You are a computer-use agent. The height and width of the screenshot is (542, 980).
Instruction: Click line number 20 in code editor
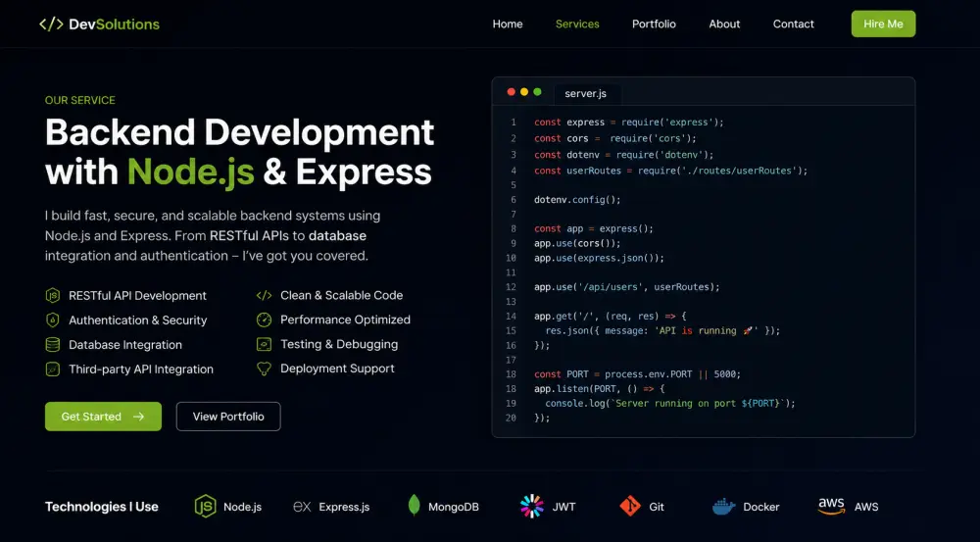tap(512, 418)
